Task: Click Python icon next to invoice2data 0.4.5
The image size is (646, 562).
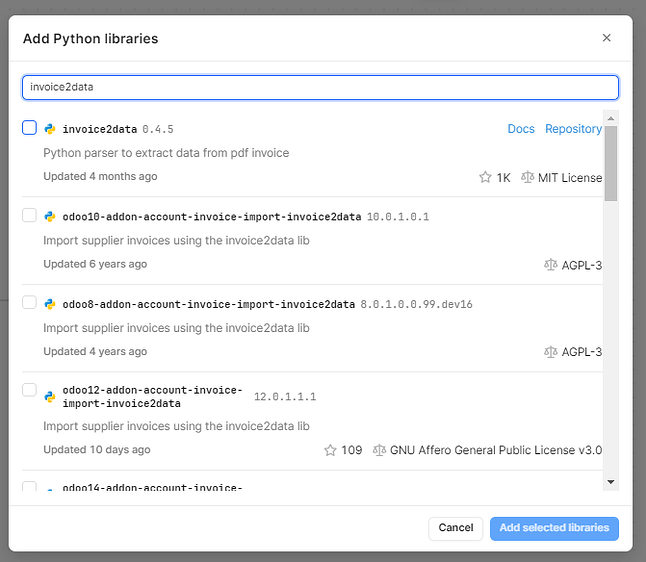Action: tap(50, 129)
